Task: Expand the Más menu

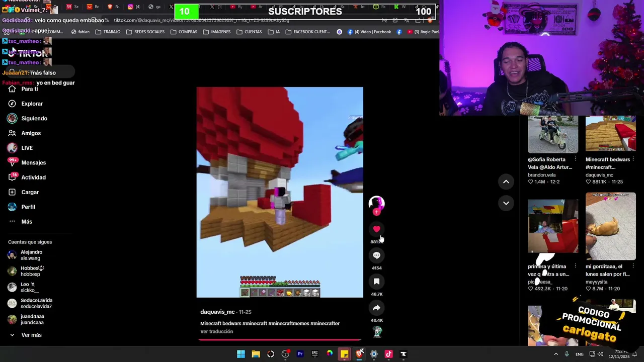Action: [x=20, y=222]
